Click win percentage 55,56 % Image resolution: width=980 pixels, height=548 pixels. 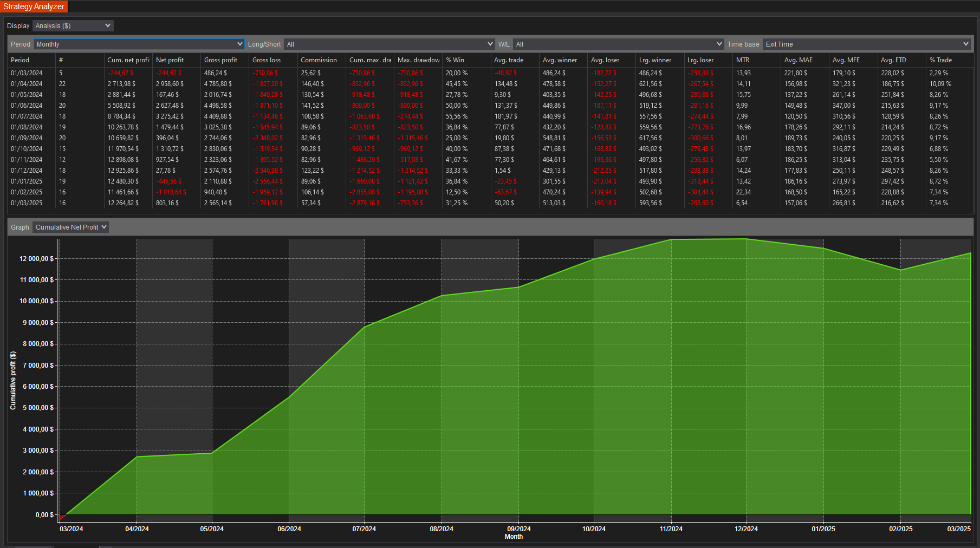pyautogui.click(x=456, y=116)
